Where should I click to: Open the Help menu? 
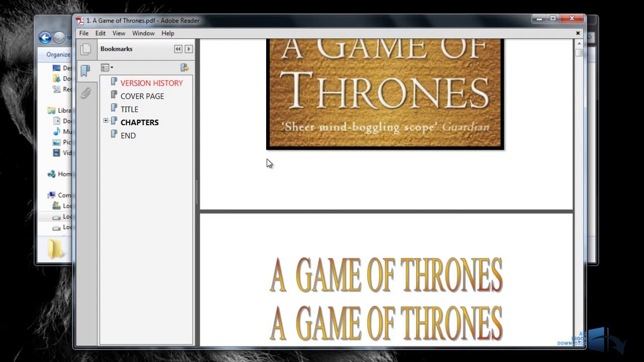tap(168, 33)
